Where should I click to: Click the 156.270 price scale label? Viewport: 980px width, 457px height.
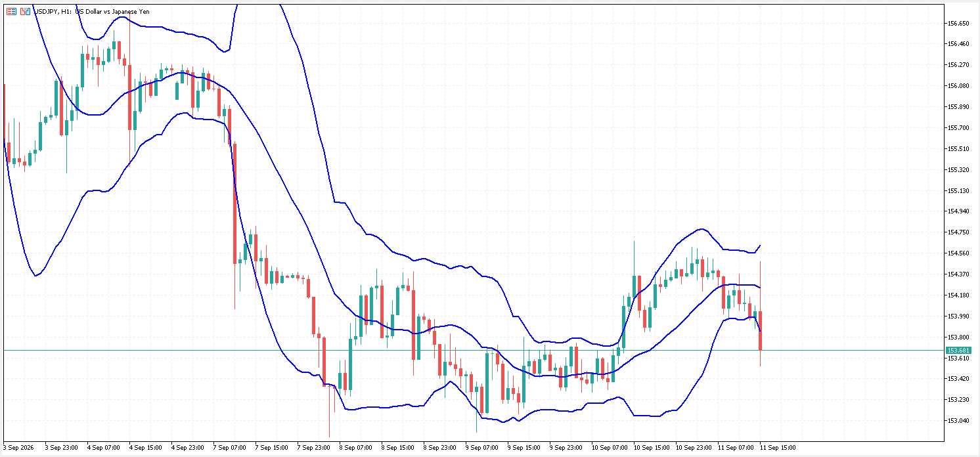[959, 65]
